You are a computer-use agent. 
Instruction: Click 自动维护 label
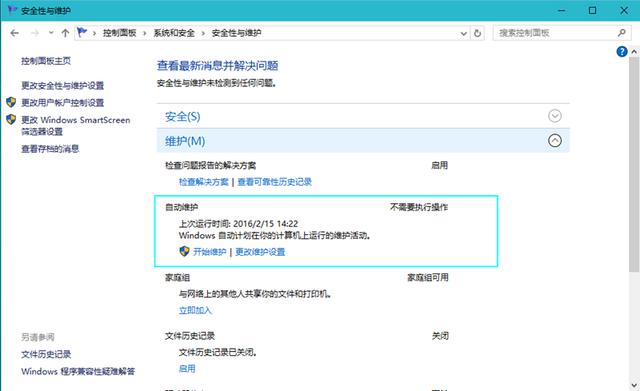tap(181, 207)
